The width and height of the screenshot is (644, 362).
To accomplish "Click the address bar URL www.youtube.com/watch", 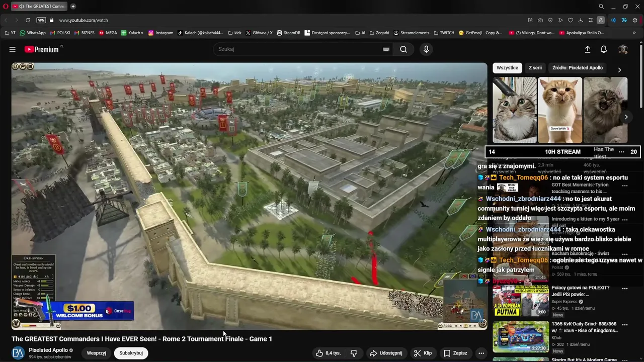I will coord(84,20).
